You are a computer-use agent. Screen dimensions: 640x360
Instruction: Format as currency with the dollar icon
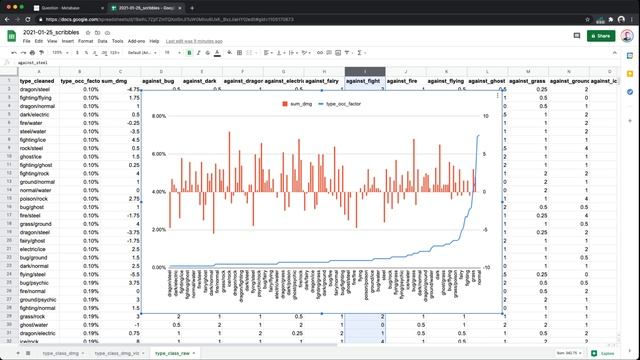78,53
